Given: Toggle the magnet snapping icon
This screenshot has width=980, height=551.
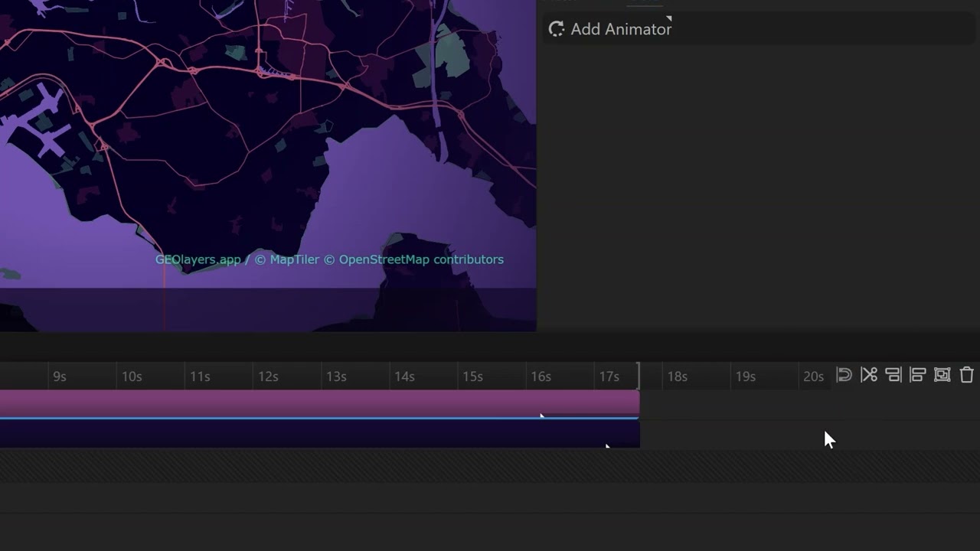Looking at the screenshot, I should coord(844,375).
